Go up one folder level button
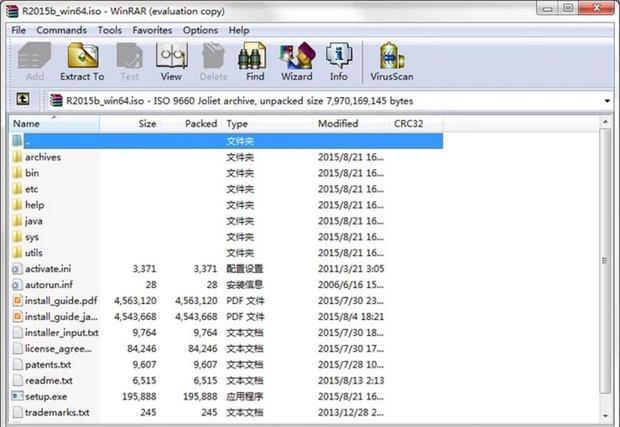 click(x=23, y=100)
